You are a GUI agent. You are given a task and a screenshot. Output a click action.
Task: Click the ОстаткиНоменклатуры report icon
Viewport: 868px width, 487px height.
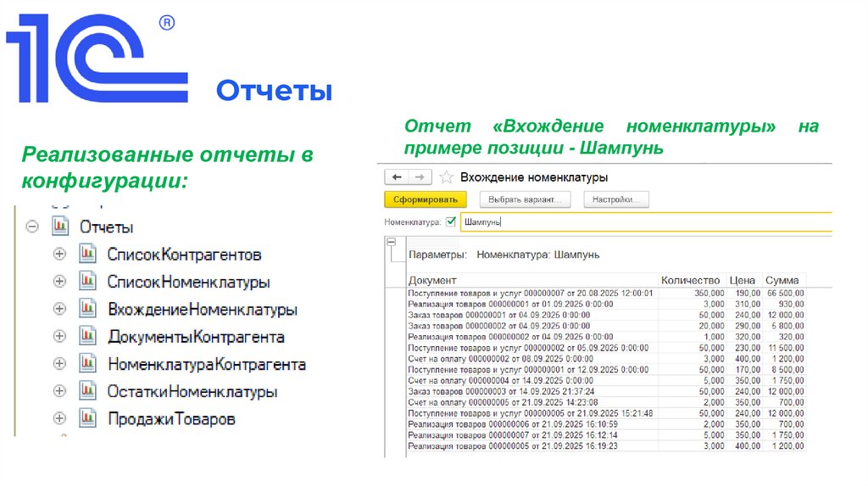[x=87, y=390]
